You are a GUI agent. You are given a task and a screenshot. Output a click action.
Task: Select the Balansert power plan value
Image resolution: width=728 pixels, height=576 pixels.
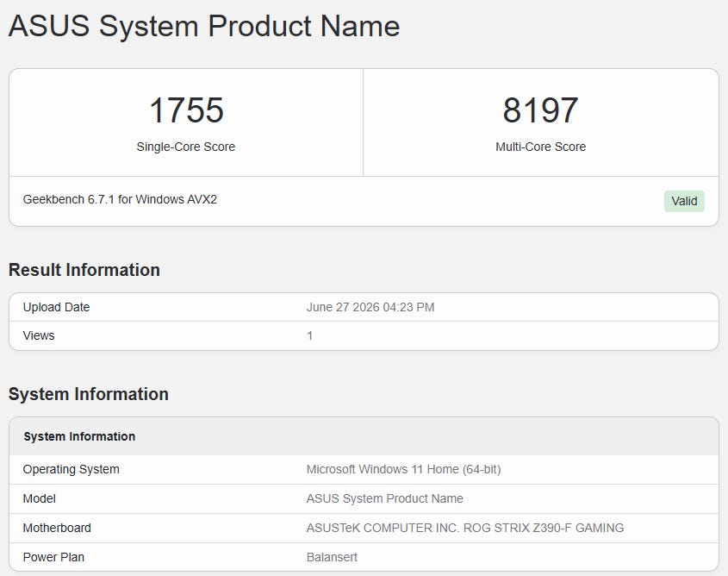click(x=332, y=557)
